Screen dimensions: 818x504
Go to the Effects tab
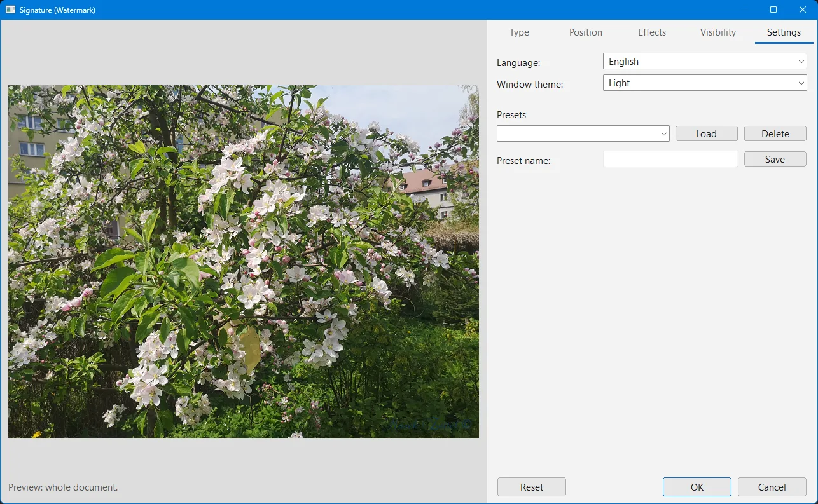point(652,32)
